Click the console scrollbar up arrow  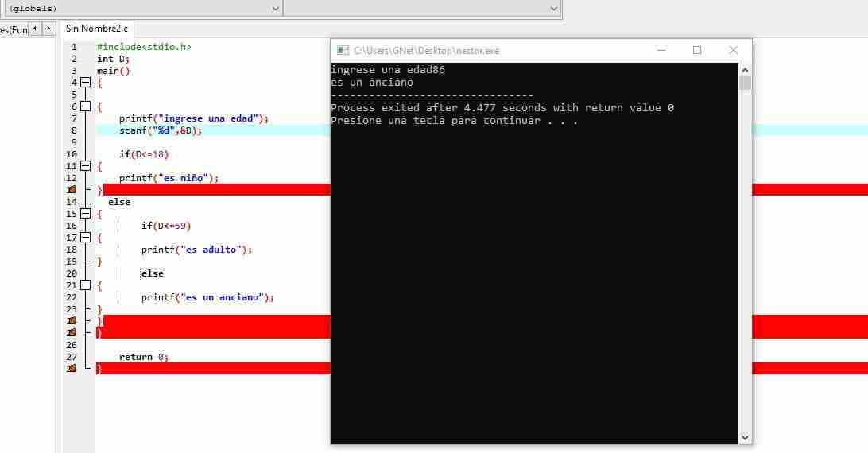point(745,70)
